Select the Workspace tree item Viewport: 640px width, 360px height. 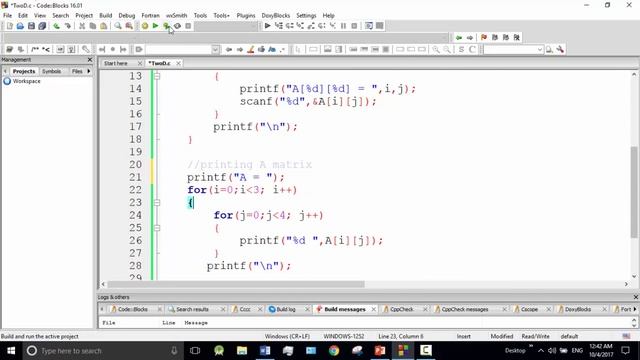(x=26, y=81)
